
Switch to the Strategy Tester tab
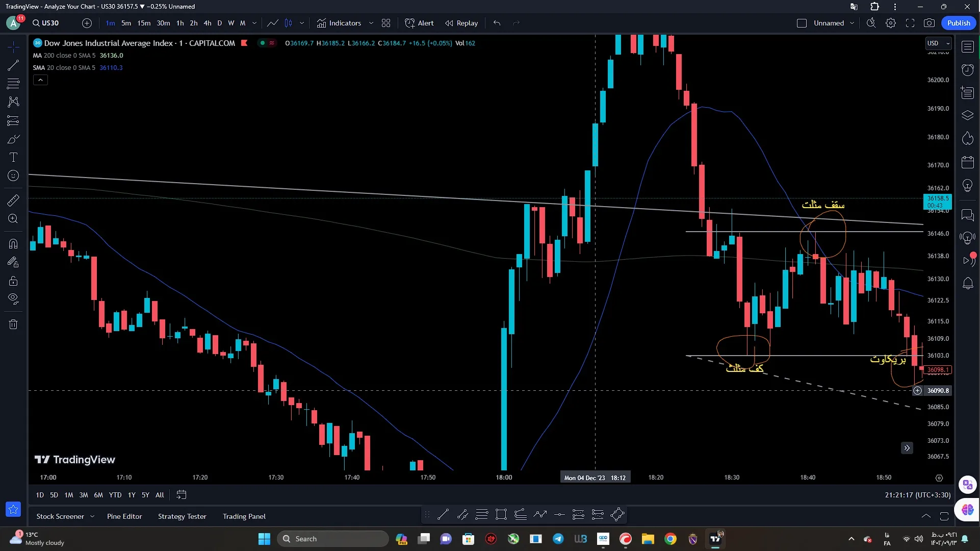182,516
